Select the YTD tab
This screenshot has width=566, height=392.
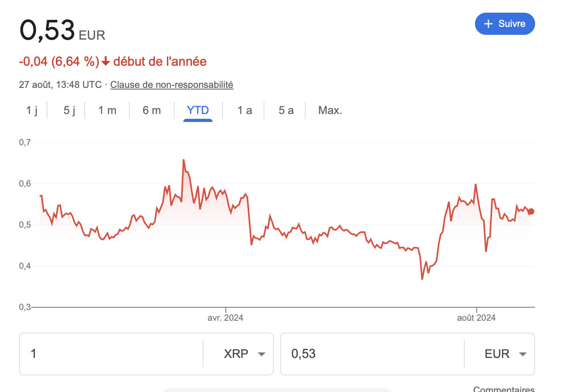(x=198, y=110)
